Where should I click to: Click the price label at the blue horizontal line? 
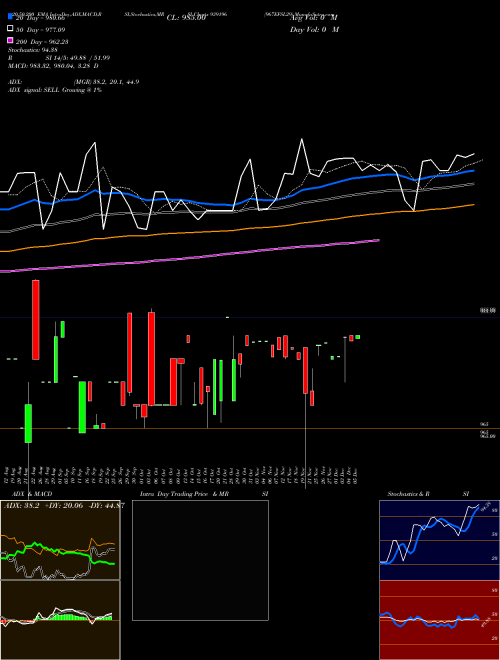pyautogui.click(x=488, y=311)
